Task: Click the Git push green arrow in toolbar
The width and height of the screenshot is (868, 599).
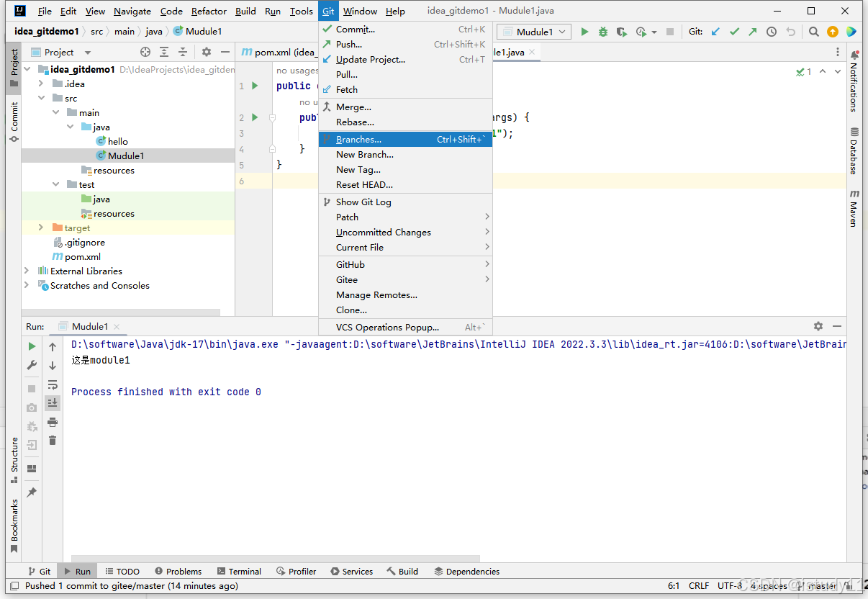Action: 752,32
